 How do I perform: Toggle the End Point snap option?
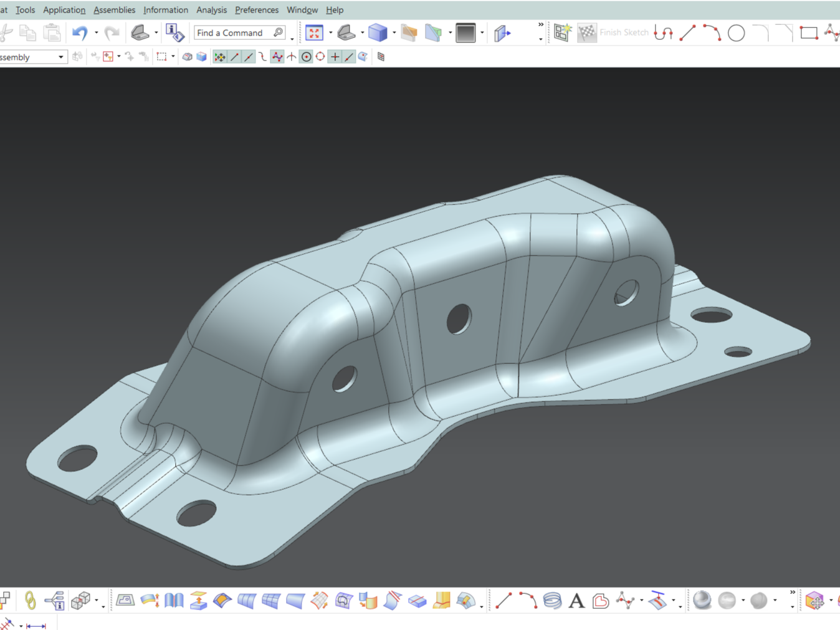[x=234, y=57]
